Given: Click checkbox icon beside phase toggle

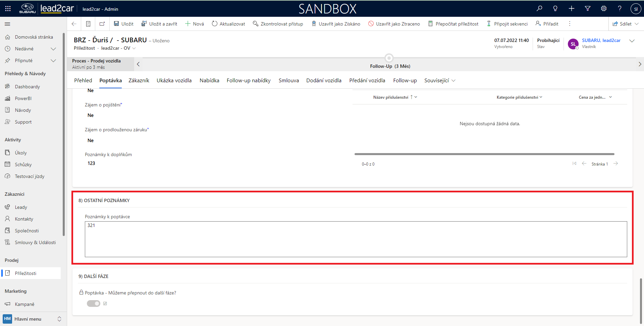Looking at the screenshot, I should click(105, 304).
